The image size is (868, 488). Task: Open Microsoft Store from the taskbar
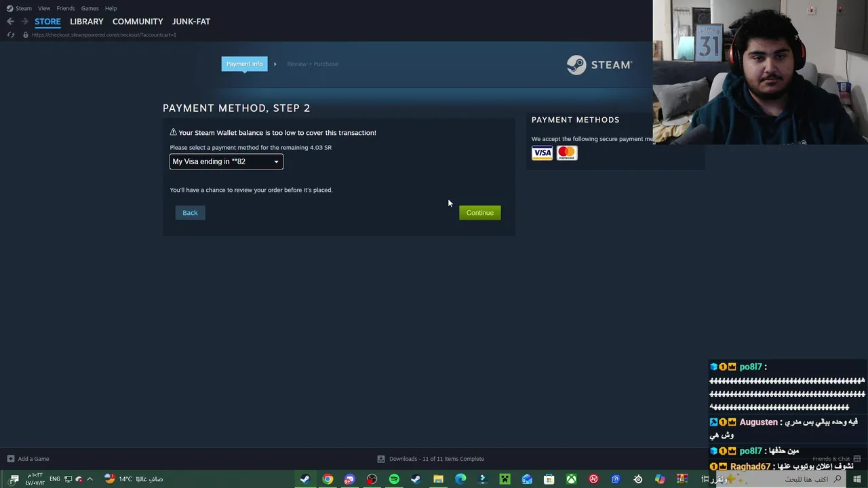tap(549, 479)
